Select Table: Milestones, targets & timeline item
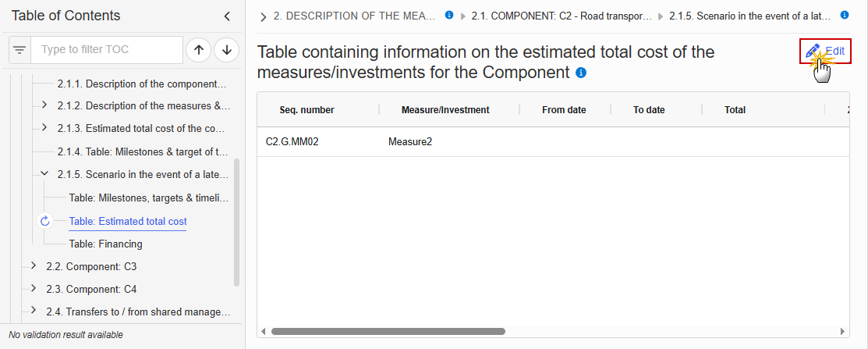Screen dimensions: 868x349 (149, 198)
